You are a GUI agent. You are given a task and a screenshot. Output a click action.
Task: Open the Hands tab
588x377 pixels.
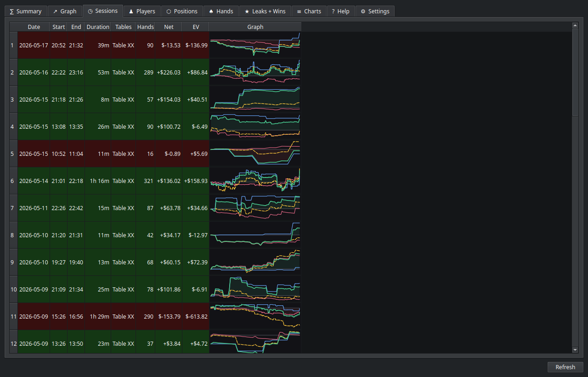click(221, 11)
